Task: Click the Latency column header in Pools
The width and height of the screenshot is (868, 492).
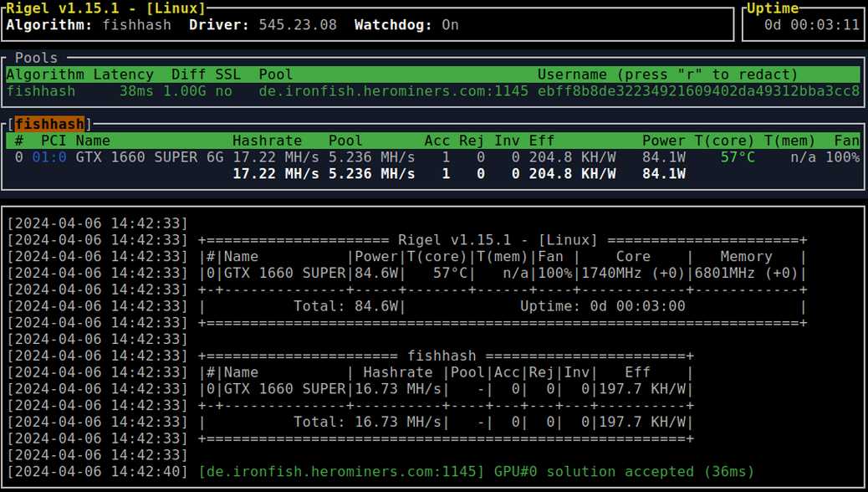Action: point(124,74)
